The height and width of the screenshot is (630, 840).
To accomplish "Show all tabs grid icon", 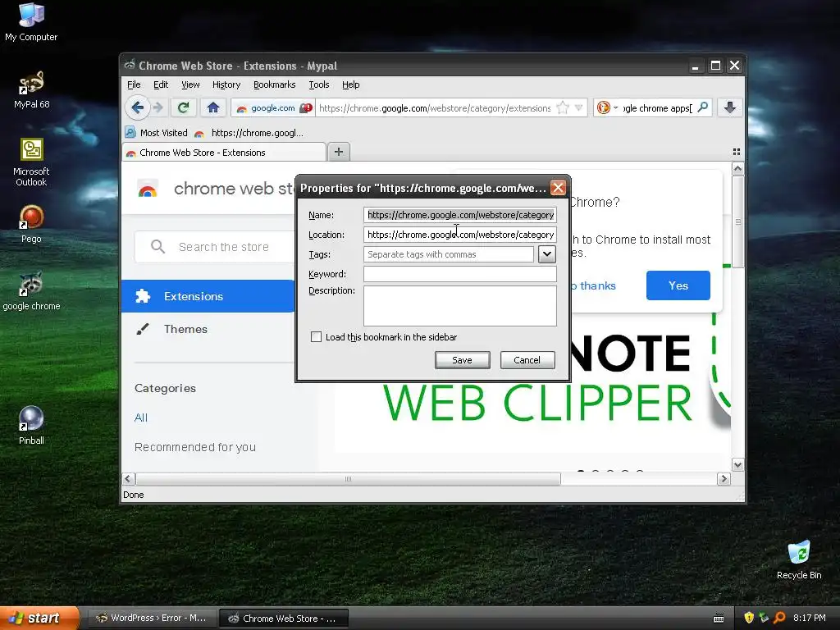I will click(x=736, y=152).
